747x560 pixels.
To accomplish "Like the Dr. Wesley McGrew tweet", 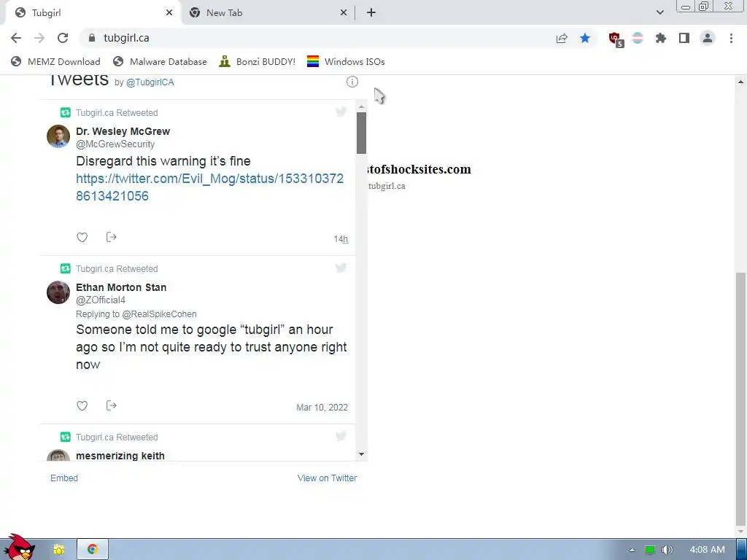I will click(82, 237).
